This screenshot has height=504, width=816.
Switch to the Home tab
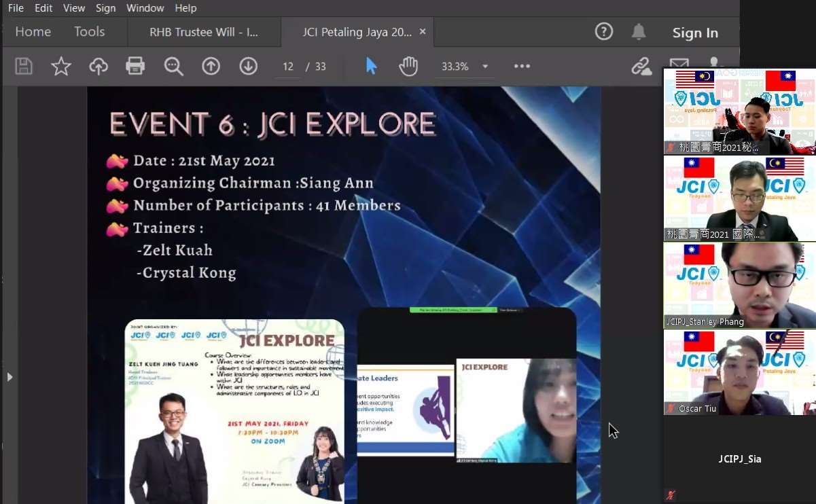point(33,32)
